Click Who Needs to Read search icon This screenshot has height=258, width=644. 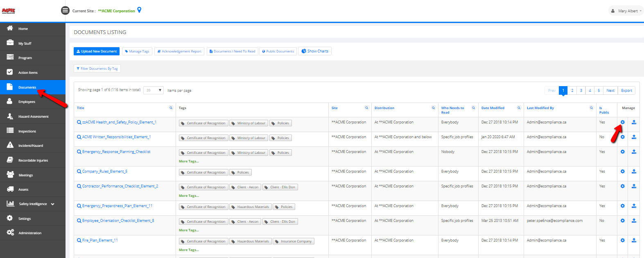point(474,108)
